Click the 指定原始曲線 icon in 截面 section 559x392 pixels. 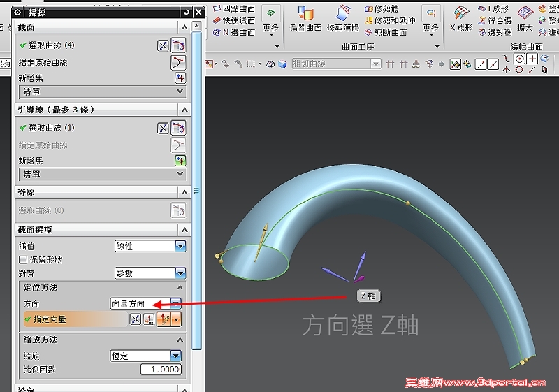click(x=179, y=63)
